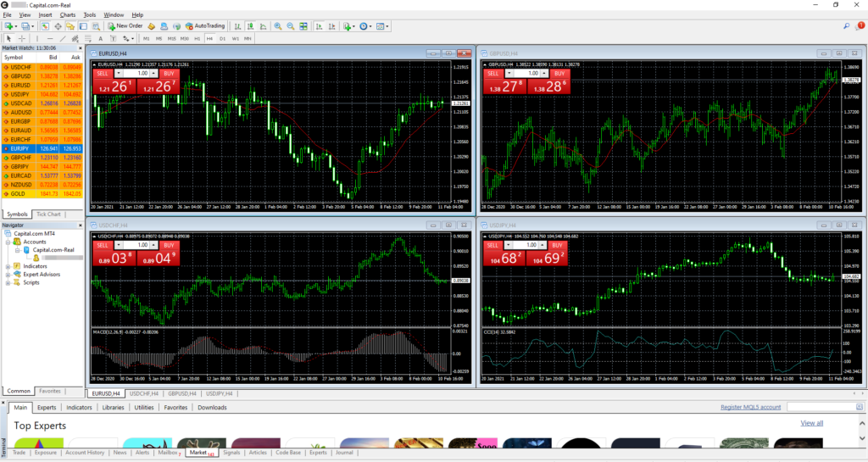The image size is (868, 462).
Task: Switch chart timeframe to D1
Action: click(x=223, y=38)
